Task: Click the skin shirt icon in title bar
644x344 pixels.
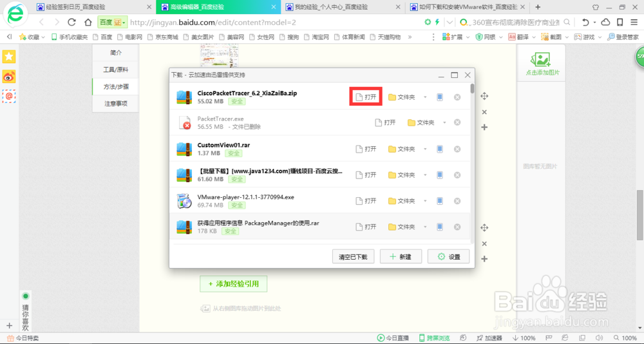Action: tap(596, 7)
